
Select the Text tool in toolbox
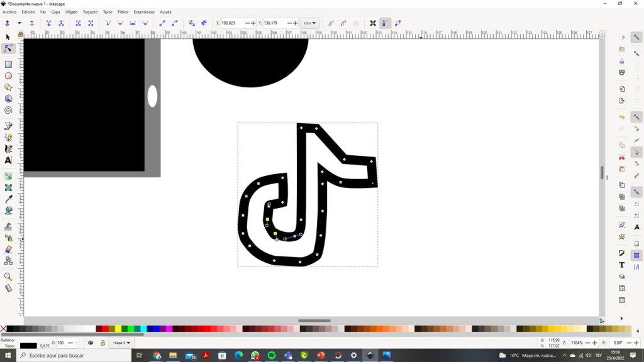[x=8, y=160]
